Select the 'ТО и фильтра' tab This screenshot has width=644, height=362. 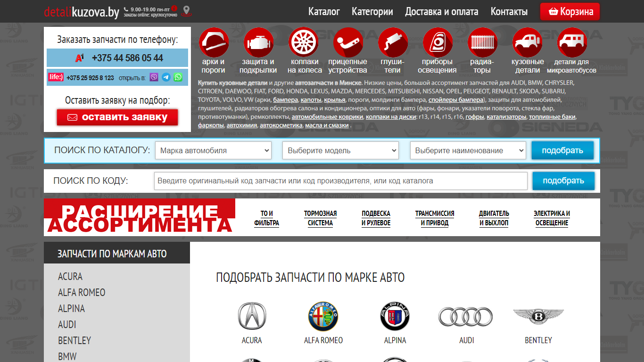pos(267,218)
